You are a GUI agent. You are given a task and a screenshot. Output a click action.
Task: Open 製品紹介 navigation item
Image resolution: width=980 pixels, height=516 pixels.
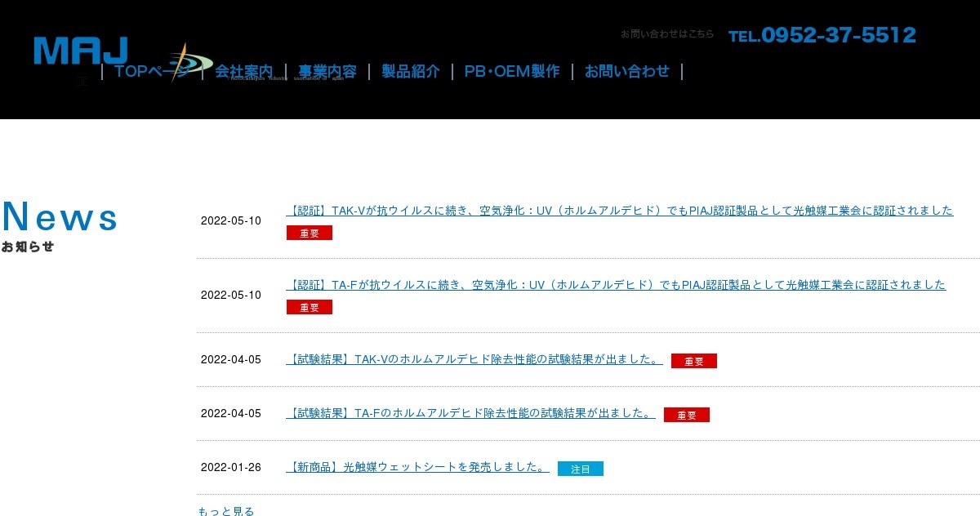pos(411,71)
